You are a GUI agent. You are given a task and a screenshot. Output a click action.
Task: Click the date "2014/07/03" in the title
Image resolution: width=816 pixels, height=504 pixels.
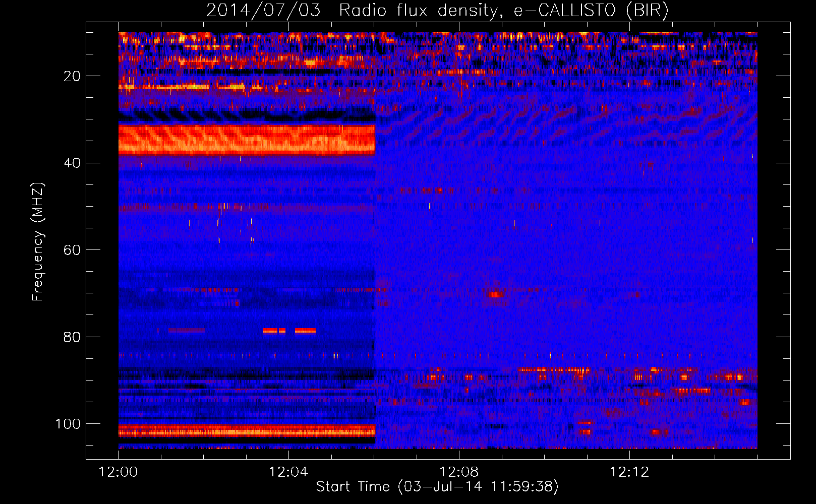tap(263, 10)
